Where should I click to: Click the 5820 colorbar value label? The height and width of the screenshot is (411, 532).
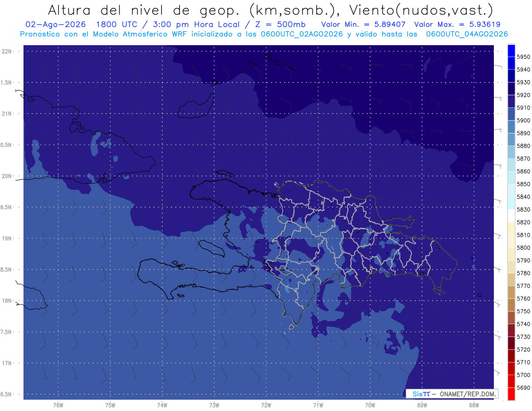click(524, 222)
